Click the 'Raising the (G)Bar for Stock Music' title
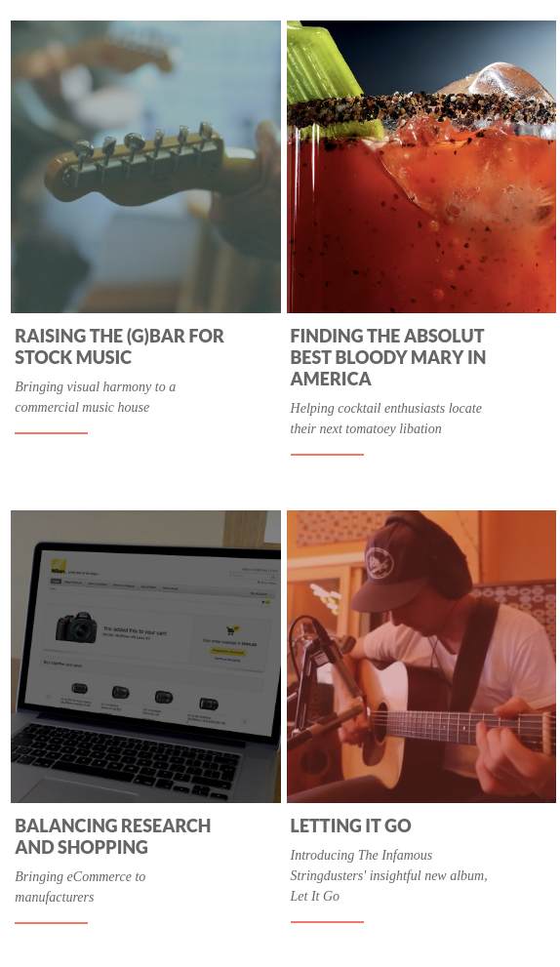 [119, 346]
